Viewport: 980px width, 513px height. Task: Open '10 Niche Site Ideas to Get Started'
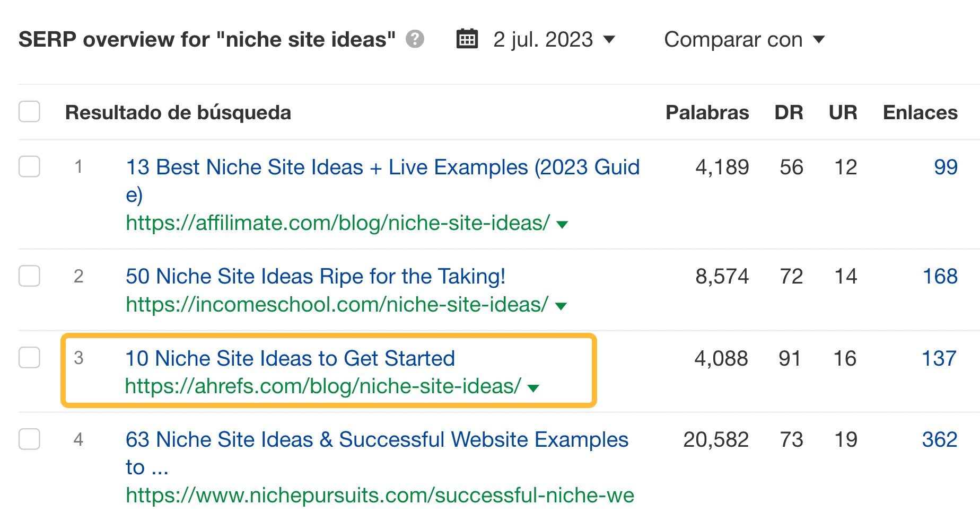tap(290, 358)
